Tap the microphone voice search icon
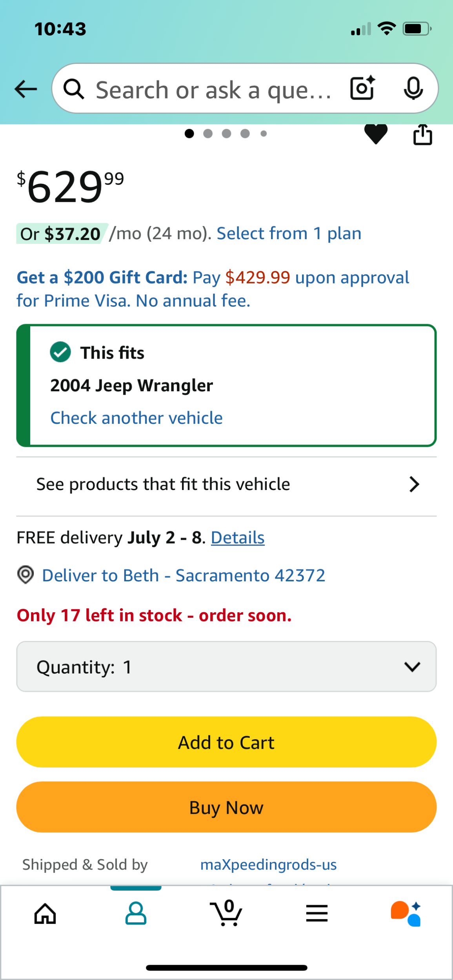Screen dimensions: 453x980 click(413, 89)
